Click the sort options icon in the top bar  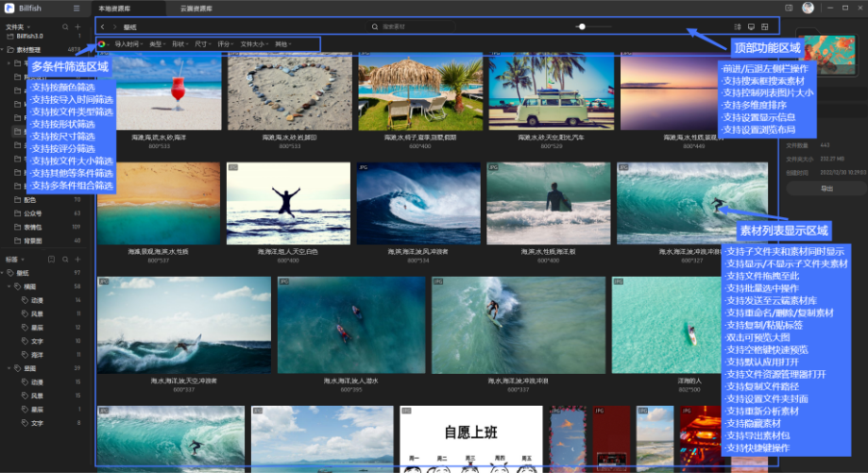pyautogui.click(x=738, y=26)
